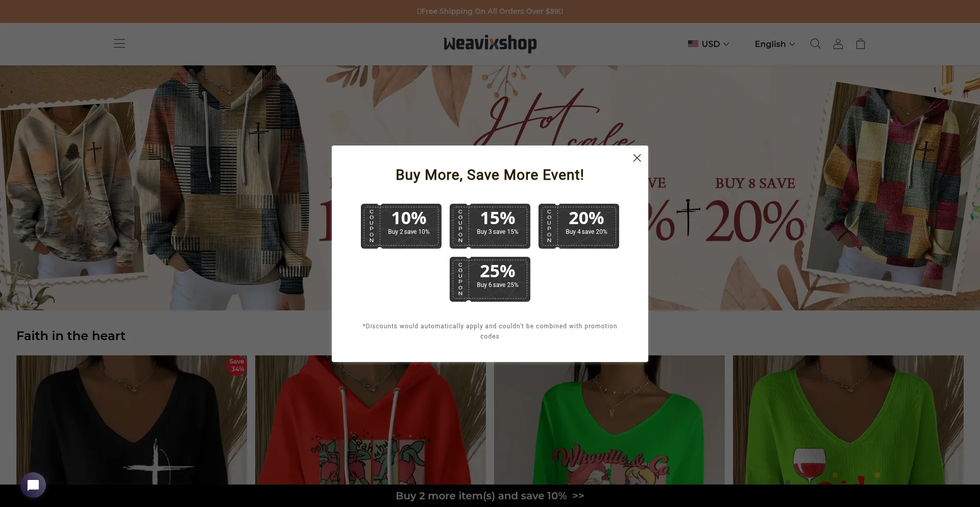Screen dimensions: 980x507
Task: Expand the English language dropdown
Action: click(775, 44)
